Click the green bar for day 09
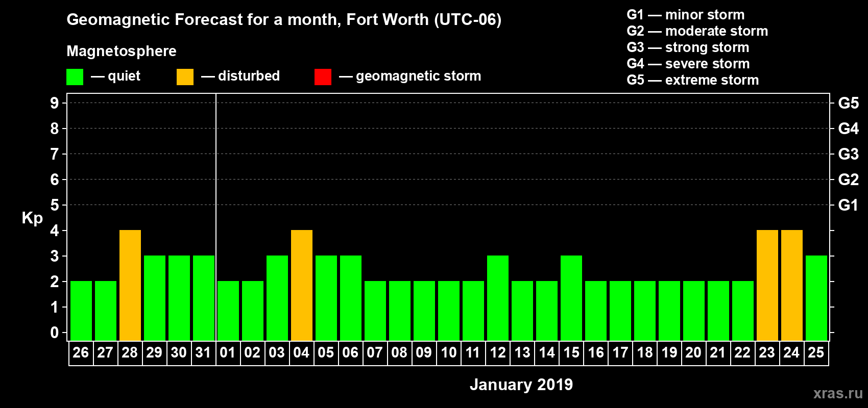Image resolution: width=868 pixels, height=408 pixels. coord(424,311)
